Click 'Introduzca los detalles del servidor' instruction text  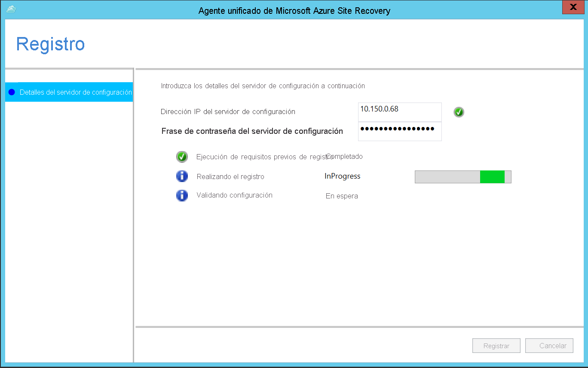click(263, 86)
